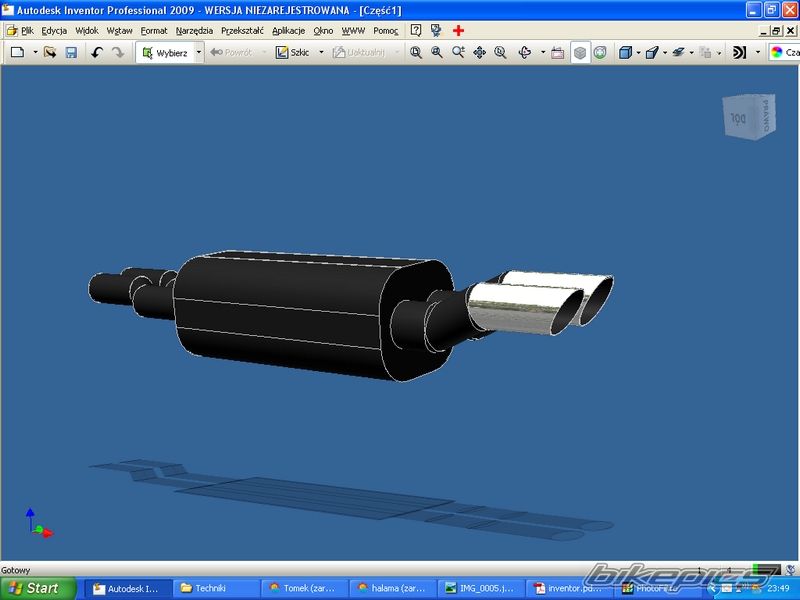The image size is (800, 600).
Task: Open the shaded display mode dropdown arrow
Action: [x=638, y=52]
